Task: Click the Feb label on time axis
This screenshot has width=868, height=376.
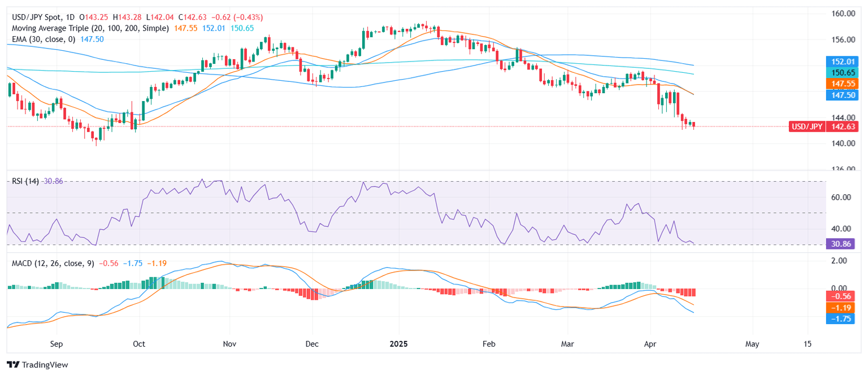Action: coord(489,343)
